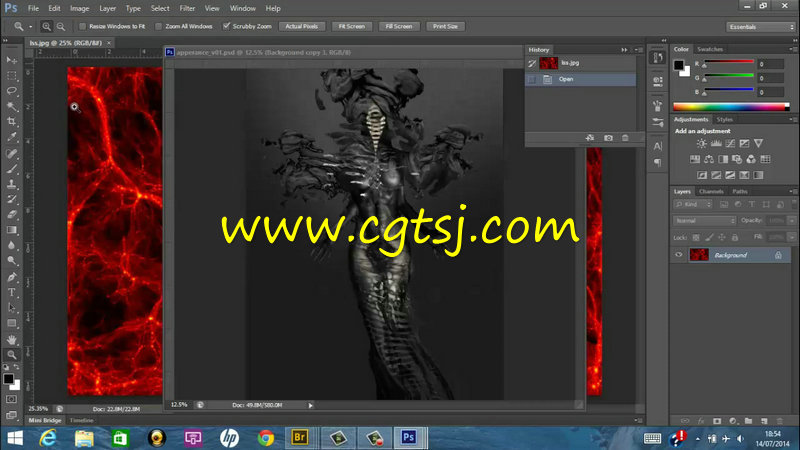Toggle history brush source for lss.jpg snapshot
This screenshot has width=800, height=450.
[532, 63]
